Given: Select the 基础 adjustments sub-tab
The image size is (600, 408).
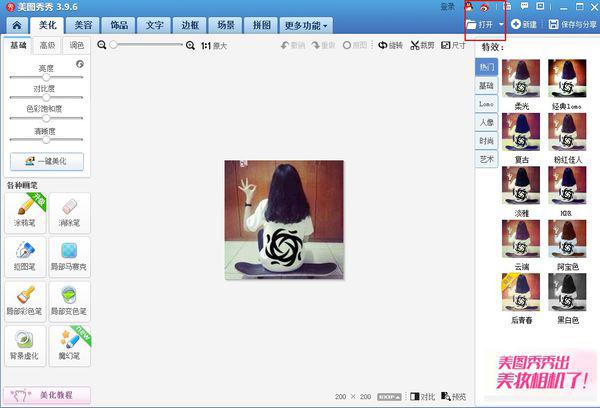Looking at the screenshot, I should pyautogui.click(x=18, y=46).
